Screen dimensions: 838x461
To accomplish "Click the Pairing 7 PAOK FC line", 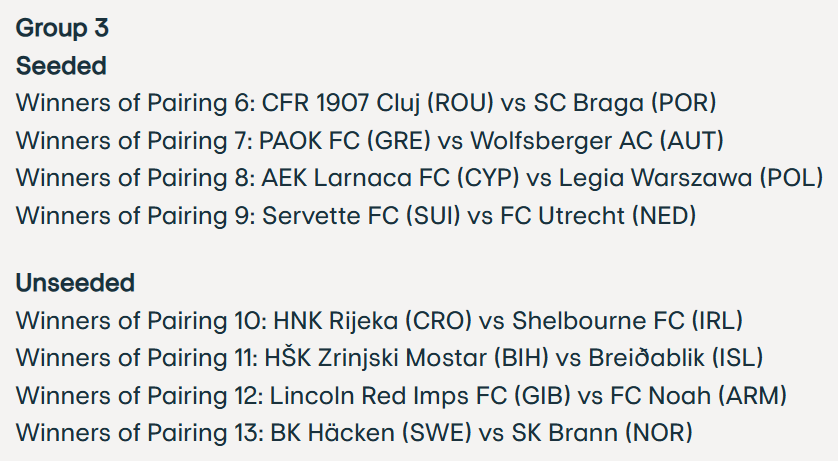I will (370, 141).
